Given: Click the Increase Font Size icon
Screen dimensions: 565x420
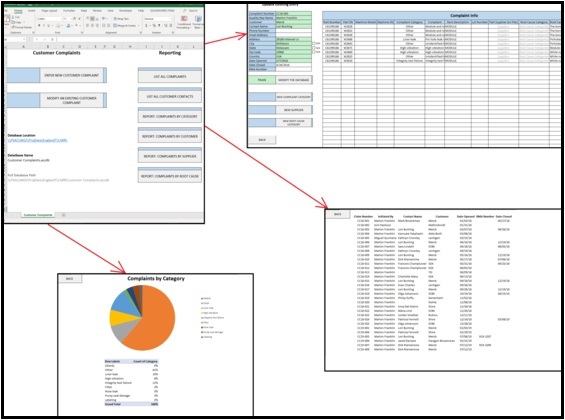Looking at the screenshot, I should tap(75, 18).
